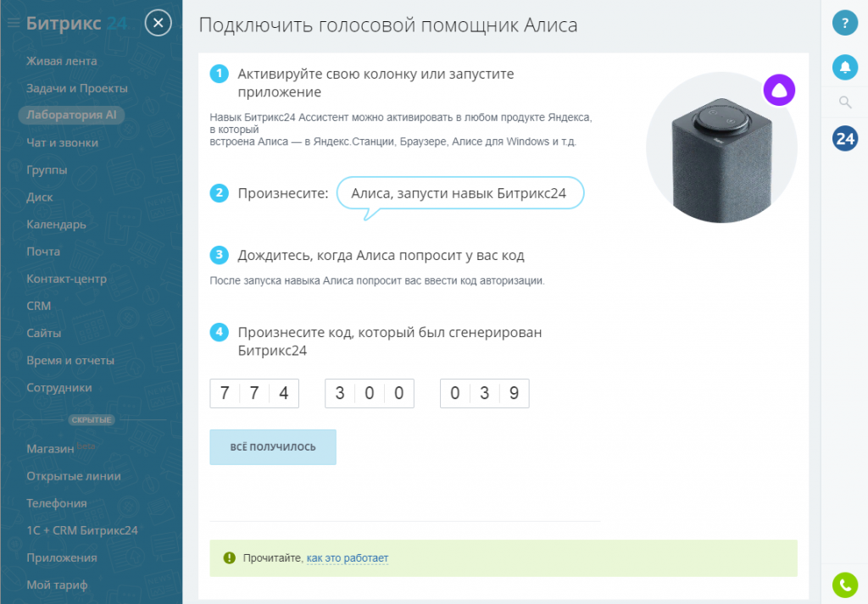Open the 'как это работает' link

click(347, 558)
